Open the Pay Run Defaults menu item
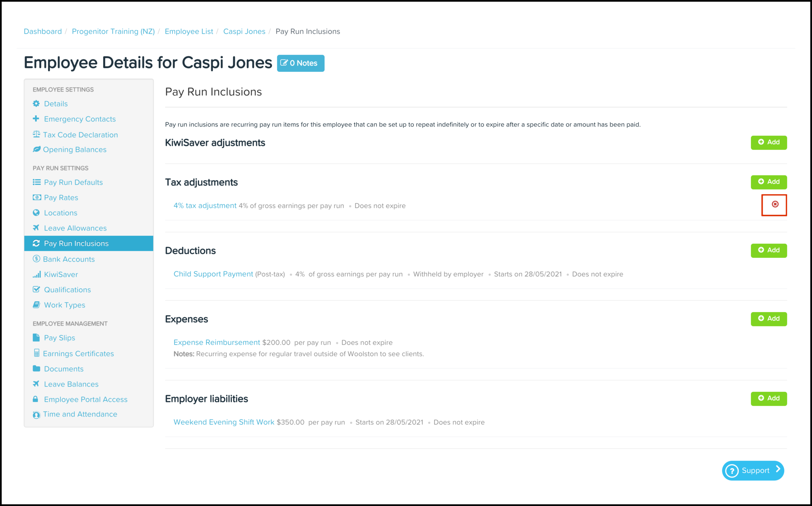Viewport: 812px width, 506px height. 73,182
